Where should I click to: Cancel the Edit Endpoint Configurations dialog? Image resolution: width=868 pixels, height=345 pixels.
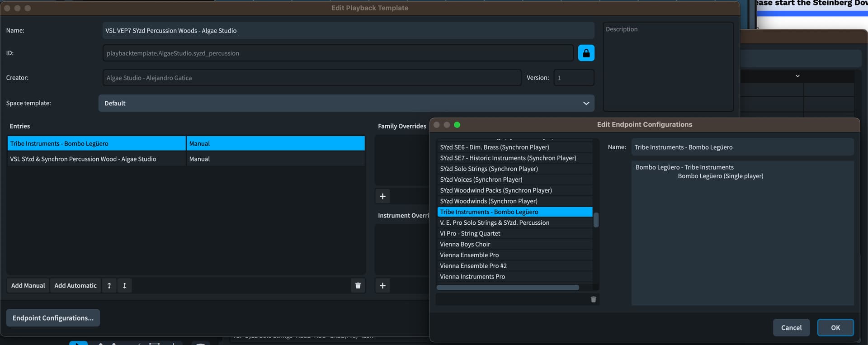[791, 328]
